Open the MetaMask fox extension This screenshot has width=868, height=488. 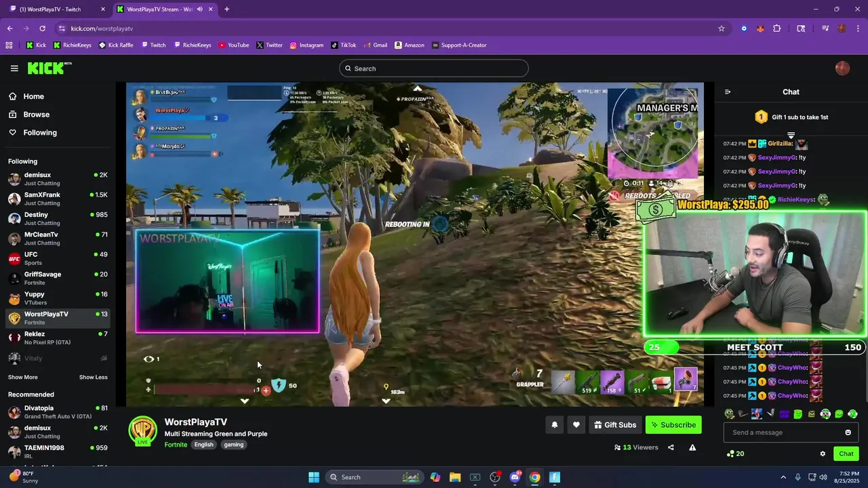[760, 28]
